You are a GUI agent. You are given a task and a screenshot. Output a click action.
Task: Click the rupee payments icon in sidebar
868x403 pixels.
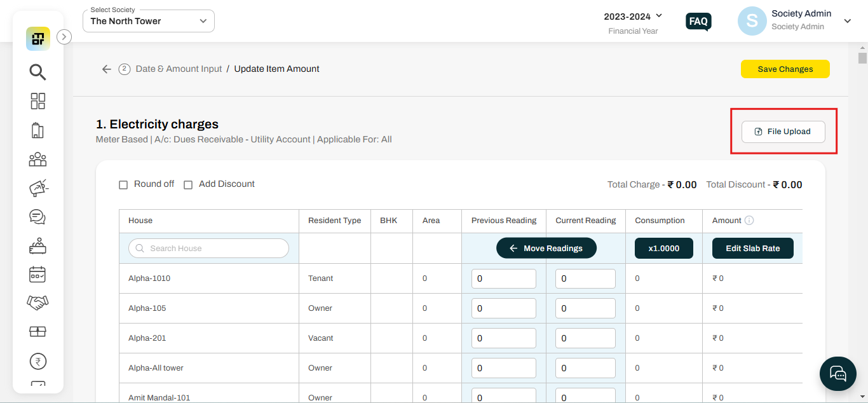click(x=37, y=362)
